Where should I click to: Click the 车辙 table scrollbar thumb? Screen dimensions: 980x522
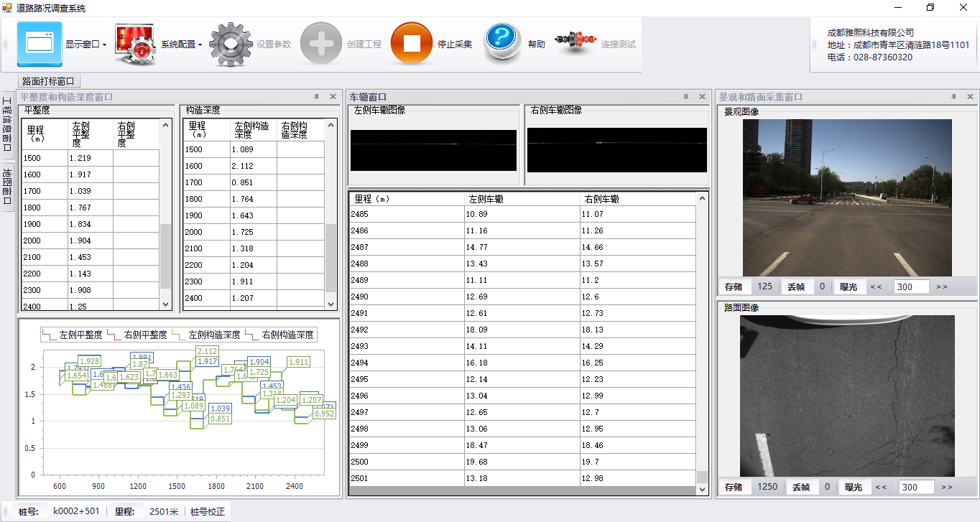(702, 477)
